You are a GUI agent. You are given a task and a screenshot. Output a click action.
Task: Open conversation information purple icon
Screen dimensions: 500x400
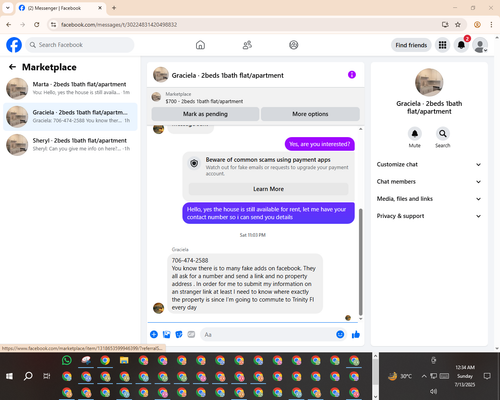click(x=352, y=75)
